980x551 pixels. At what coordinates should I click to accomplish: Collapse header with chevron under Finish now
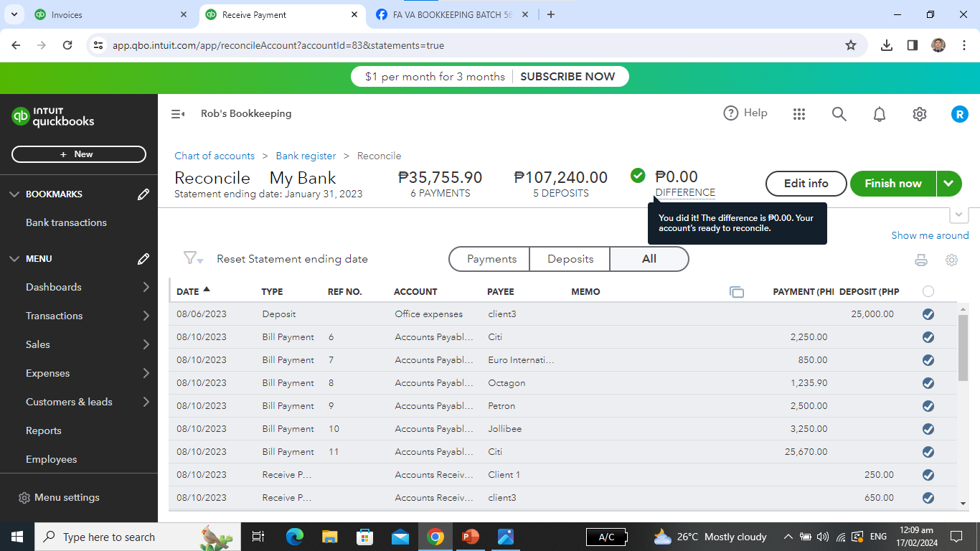(x=959, y=215)
